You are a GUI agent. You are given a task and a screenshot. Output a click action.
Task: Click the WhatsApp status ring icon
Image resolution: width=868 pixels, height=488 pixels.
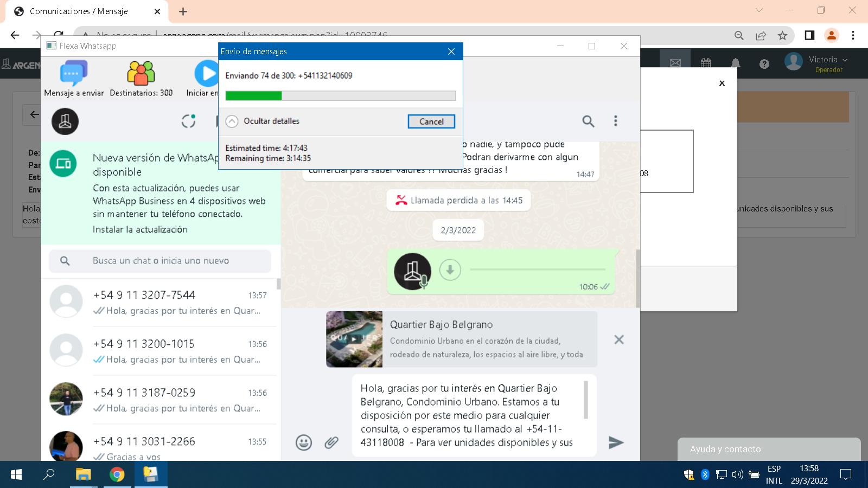(x=188, y=121)
